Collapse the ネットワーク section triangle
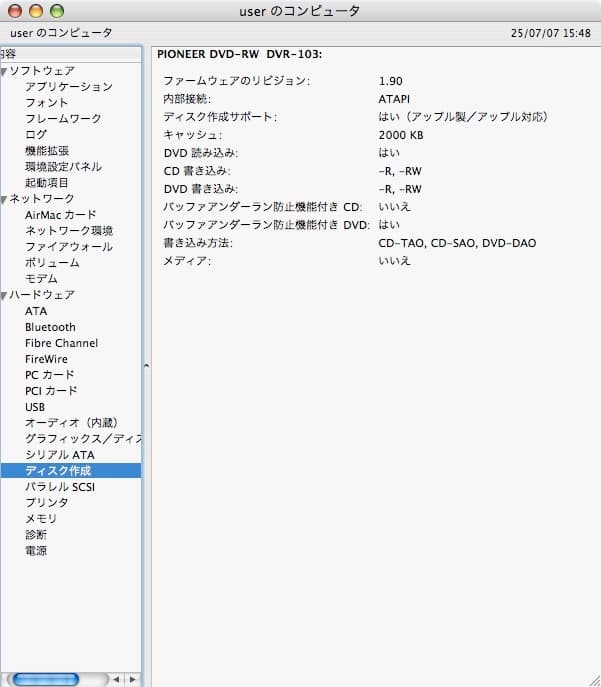The width and height of the screenshot is (601, 687). point(4,199)
